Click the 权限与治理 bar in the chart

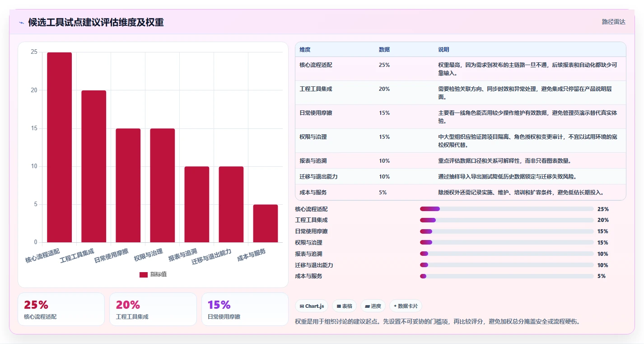click(163, 185)
